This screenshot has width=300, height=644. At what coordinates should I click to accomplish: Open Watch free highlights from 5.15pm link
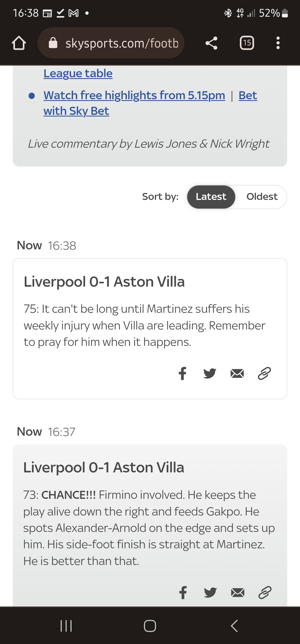pyautogui.click(x=134, y=95)
